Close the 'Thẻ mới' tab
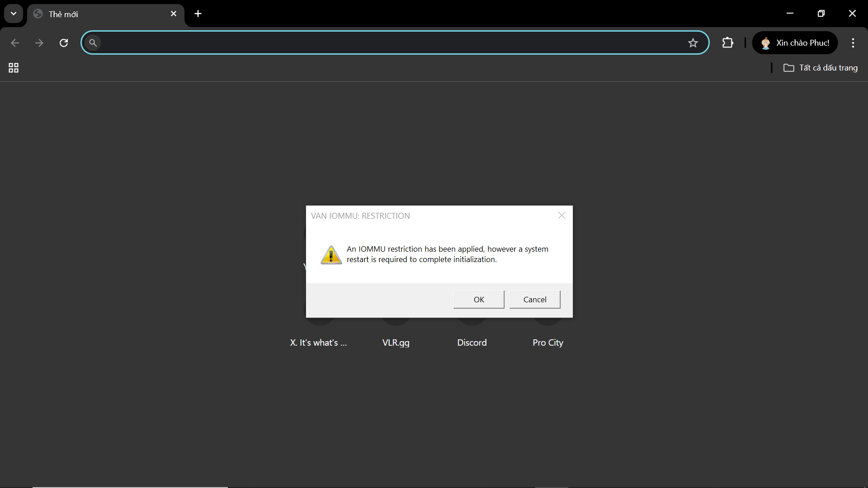This screenshot has width=868, height=488. pyautogui.click(x=174, y=14)
